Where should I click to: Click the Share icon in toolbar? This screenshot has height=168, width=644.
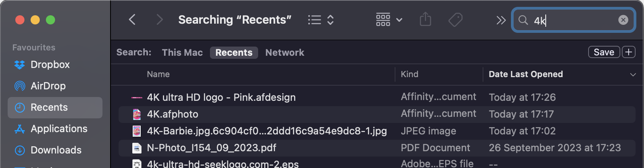tap(425, 19)
